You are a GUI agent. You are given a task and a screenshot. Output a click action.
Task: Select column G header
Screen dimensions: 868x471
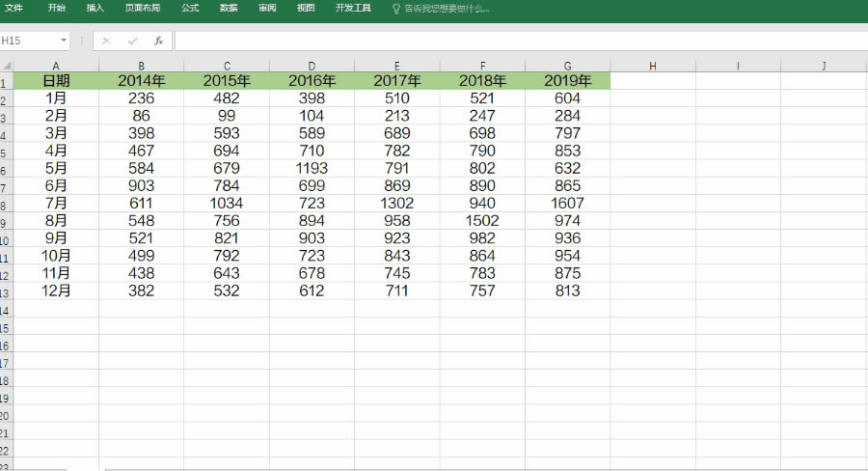tap(567, 66)
